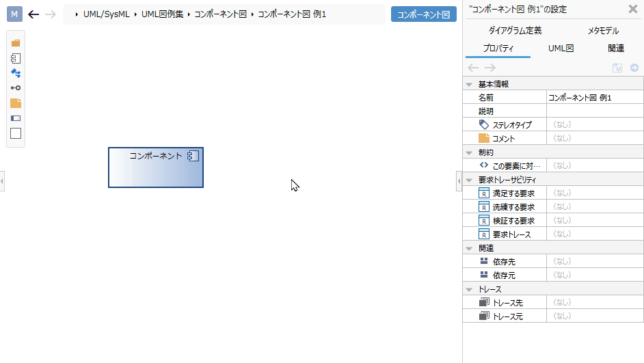Switch to the メタモデル tab
The image size is (644, 363).
(x=603, y=30)
